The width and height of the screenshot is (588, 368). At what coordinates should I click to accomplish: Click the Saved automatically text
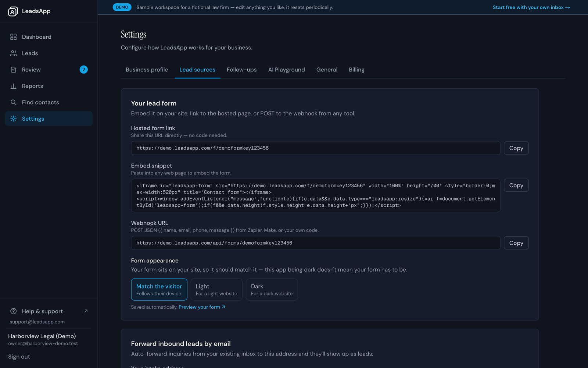[x=154, y=307]
